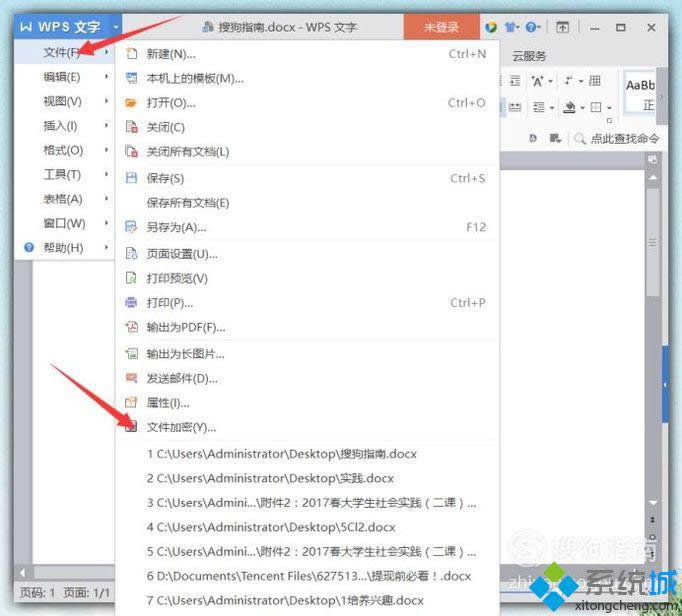Open the 窗口(W) submenu
Viewport: 682px width, 616px height.
(64, 223)
